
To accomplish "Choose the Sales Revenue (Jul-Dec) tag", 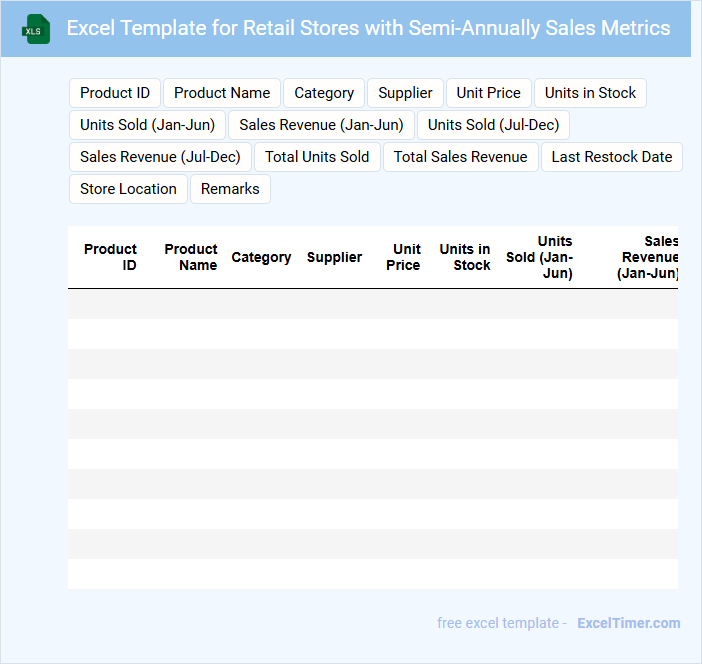I will [160, 157].
